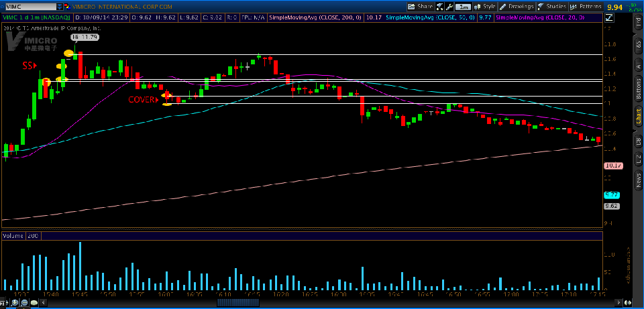Viewport: 644px width, 309px height.
Task: Zoom in with the plus magnifier icon
Action: click(15, 303)
